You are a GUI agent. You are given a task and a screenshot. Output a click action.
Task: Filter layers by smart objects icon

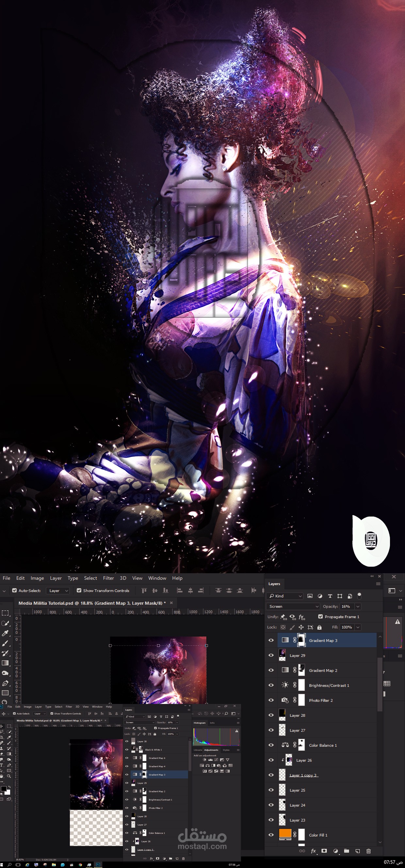coord(350,596)
